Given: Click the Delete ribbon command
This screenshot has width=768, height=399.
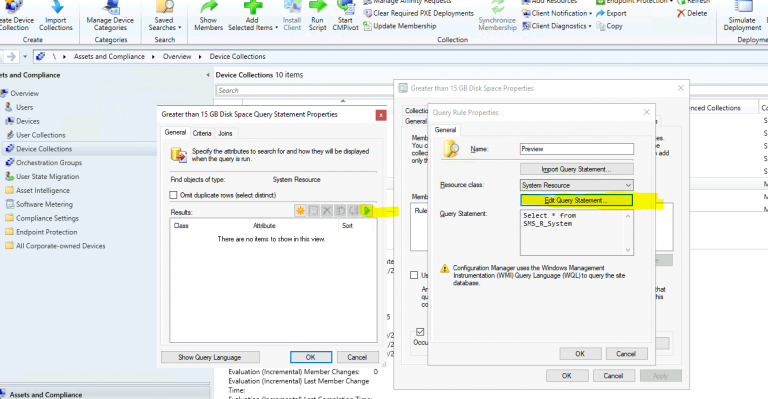Looking at the screenshot, I should click(692, 13).
